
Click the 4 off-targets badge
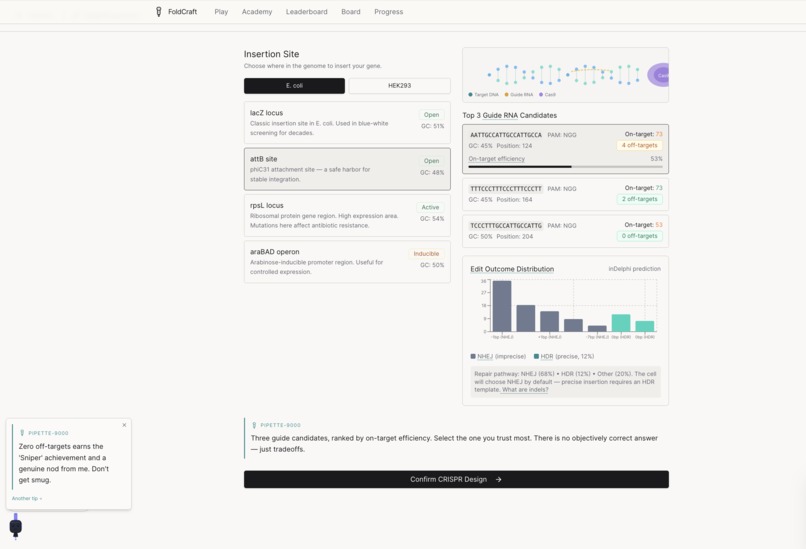[x=639, y=145]
